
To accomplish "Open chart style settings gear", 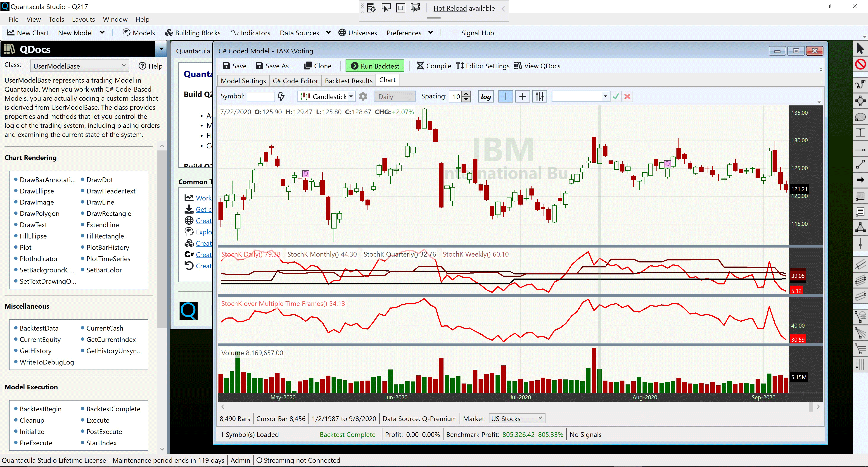I will (363, 97).
